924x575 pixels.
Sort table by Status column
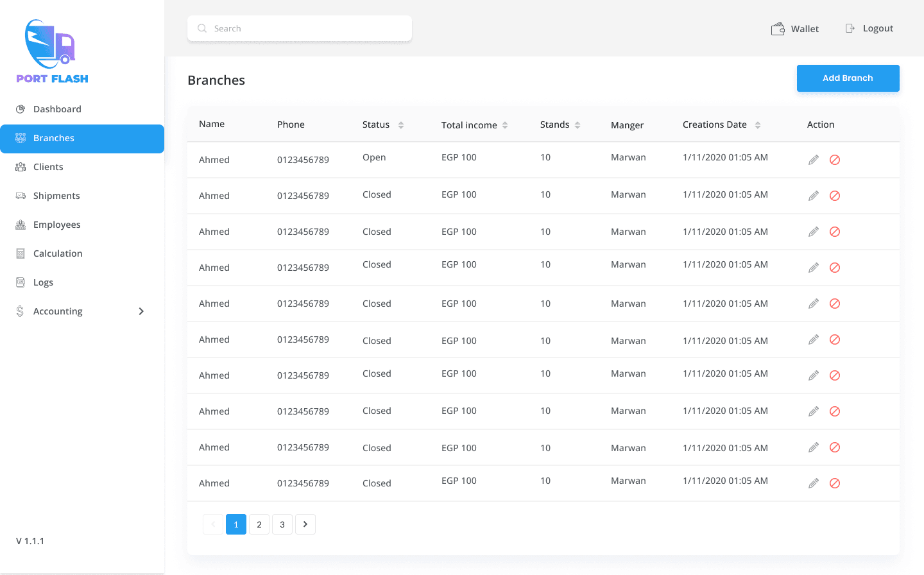[x=401, y=125]
